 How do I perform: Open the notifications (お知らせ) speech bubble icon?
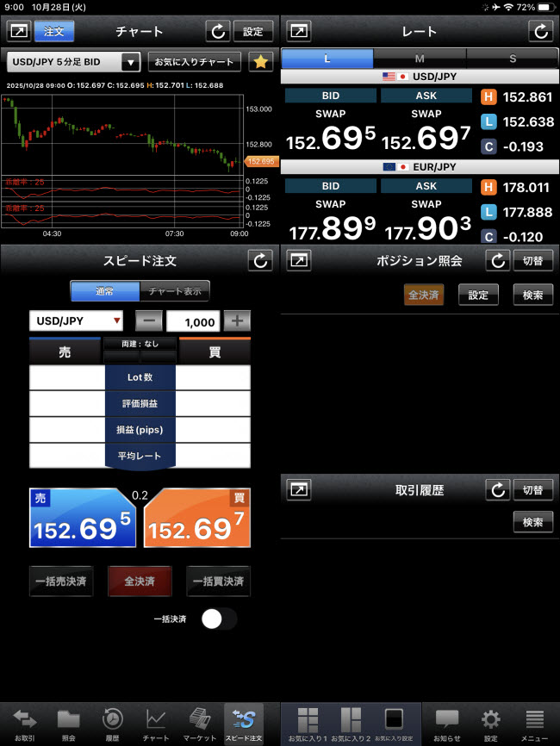point(446,724)
